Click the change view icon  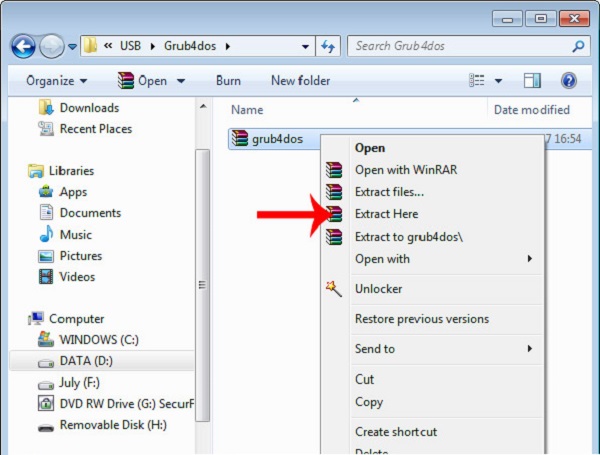477,81
